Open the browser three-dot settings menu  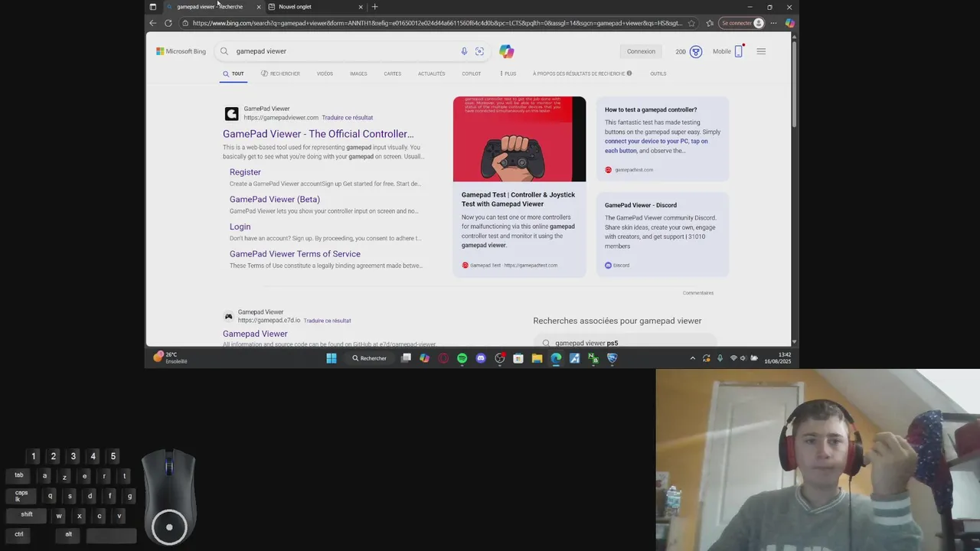(774, 23)
